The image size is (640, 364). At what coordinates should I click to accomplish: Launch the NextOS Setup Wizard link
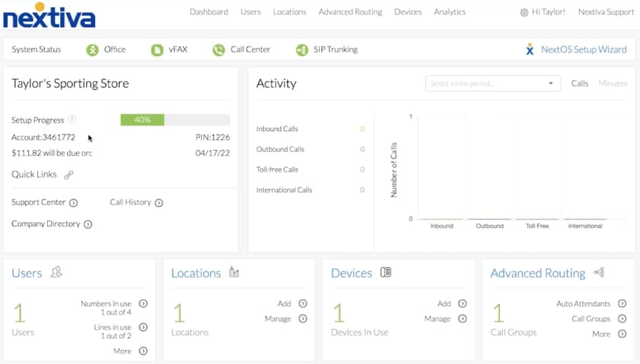coord(584,49)
